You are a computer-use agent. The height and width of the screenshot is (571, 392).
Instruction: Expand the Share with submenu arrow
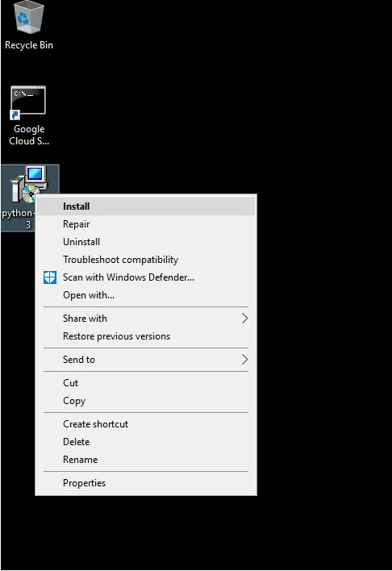245,319
